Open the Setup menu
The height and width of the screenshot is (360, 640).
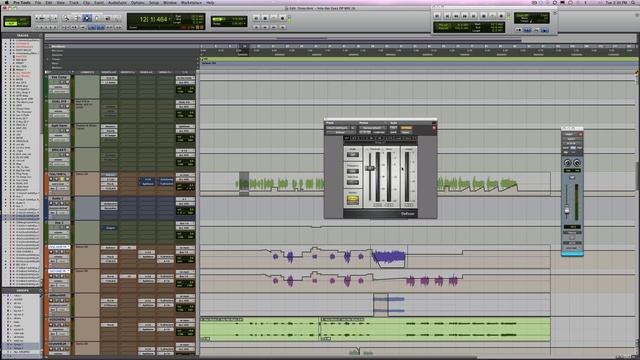[x=154, y=2]
